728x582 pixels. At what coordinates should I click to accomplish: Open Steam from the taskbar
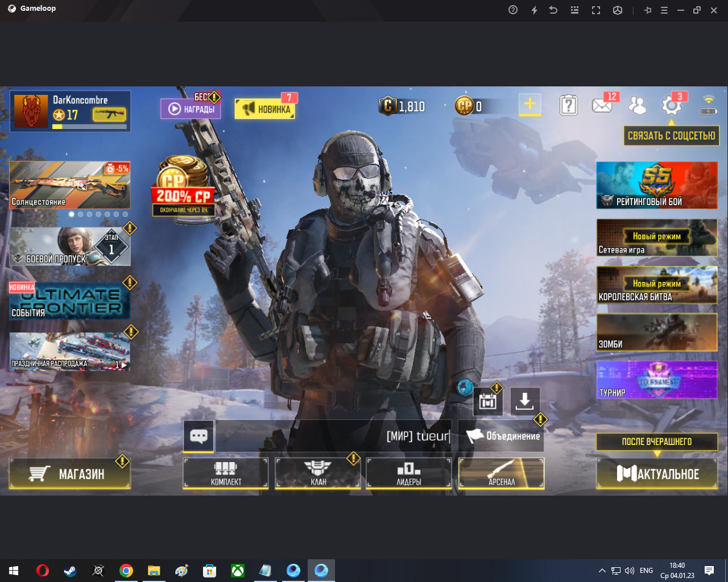70,571
